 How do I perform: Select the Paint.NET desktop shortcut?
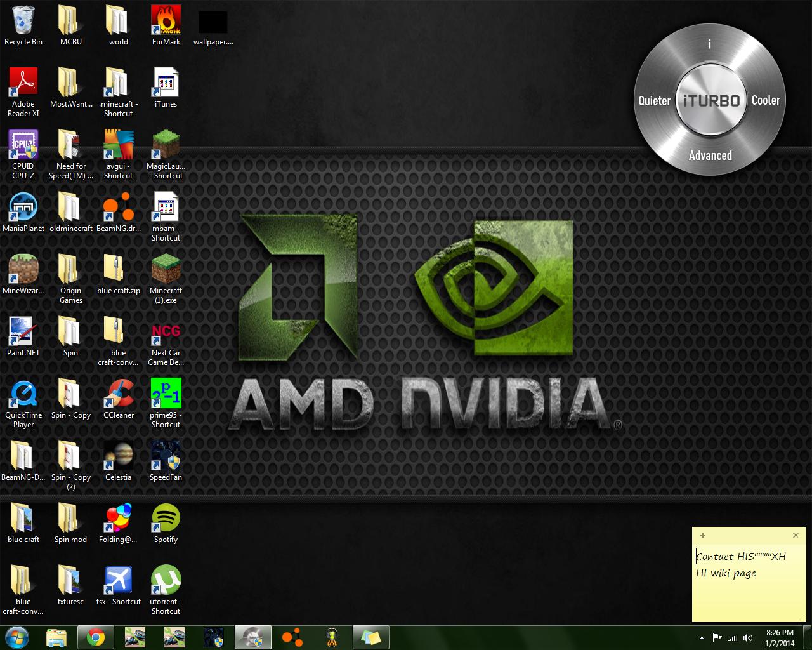coord(23,337)
